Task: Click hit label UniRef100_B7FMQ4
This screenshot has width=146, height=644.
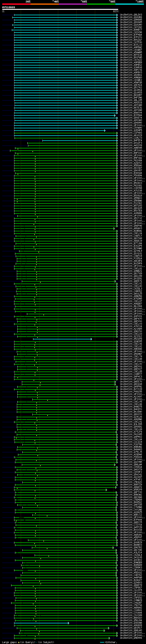Action: tap(131, 35)
